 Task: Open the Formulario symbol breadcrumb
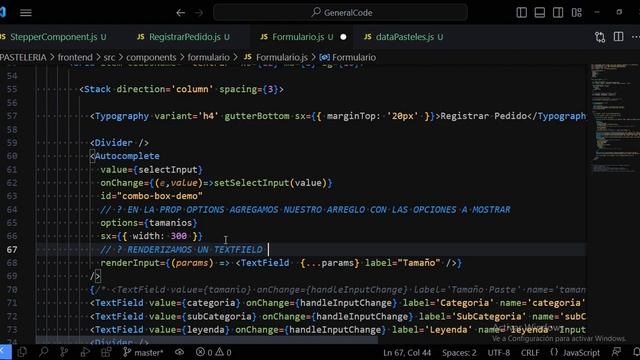348,58
